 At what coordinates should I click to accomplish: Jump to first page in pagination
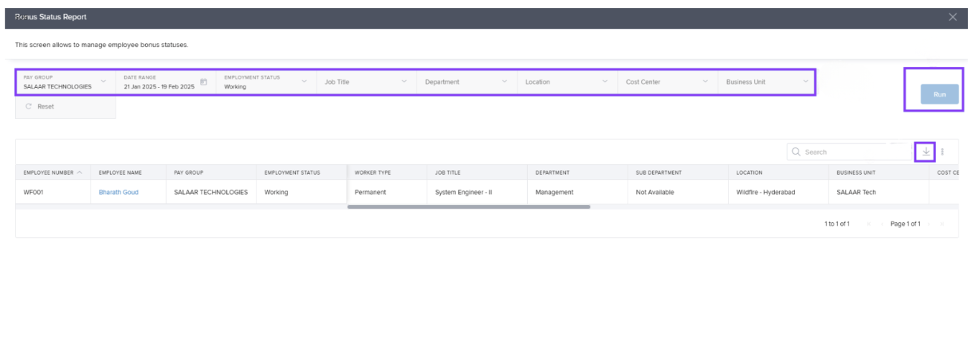pyautogui.click(x=868, y=224)
